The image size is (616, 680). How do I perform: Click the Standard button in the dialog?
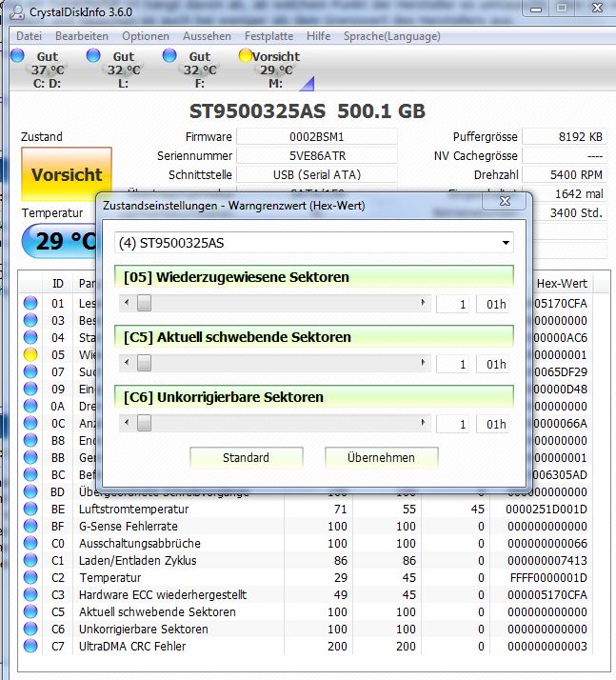[x=247, y=457]
